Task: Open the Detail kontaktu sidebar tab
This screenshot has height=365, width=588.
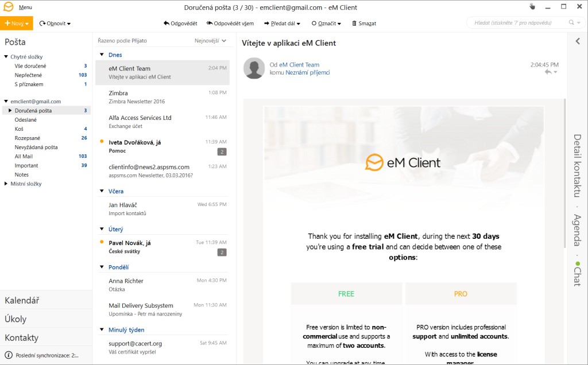Action: pos(578,166)
